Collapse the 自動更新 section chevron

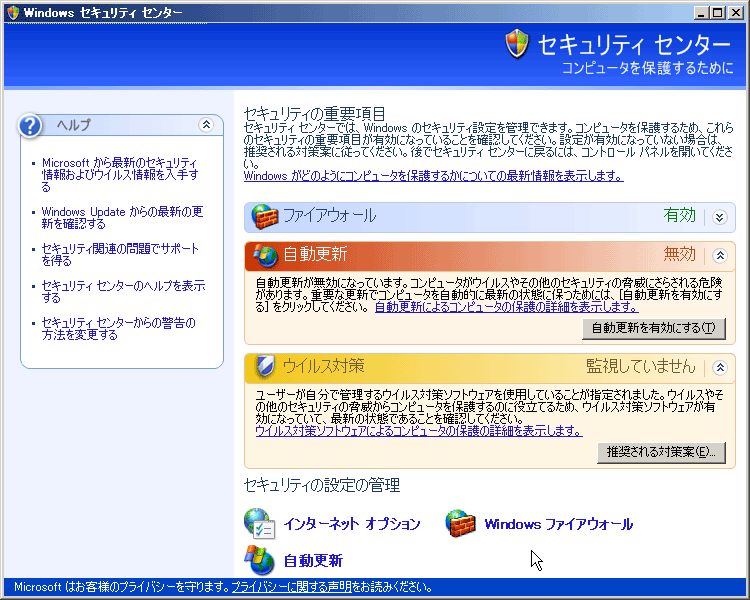click(x=719, y=256)
